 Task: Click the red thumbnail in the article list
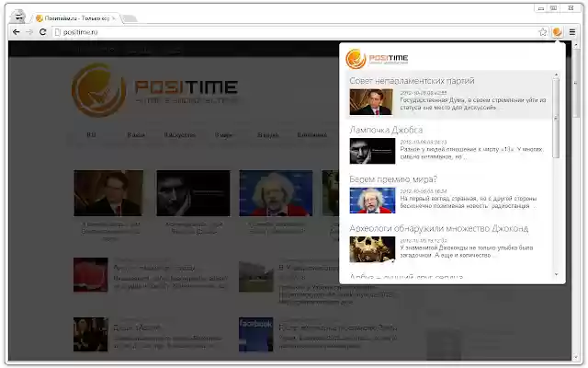pyautogui.click(x=91, y=274)
